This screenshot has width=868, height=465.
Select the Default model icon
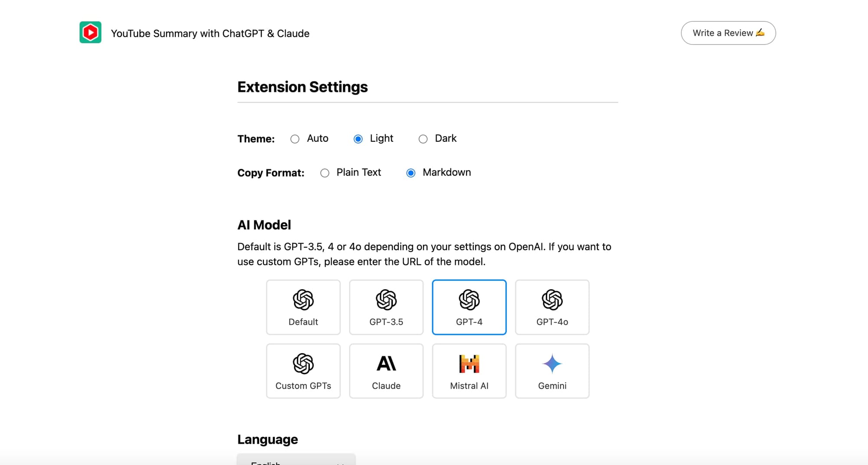coord(303,299)
